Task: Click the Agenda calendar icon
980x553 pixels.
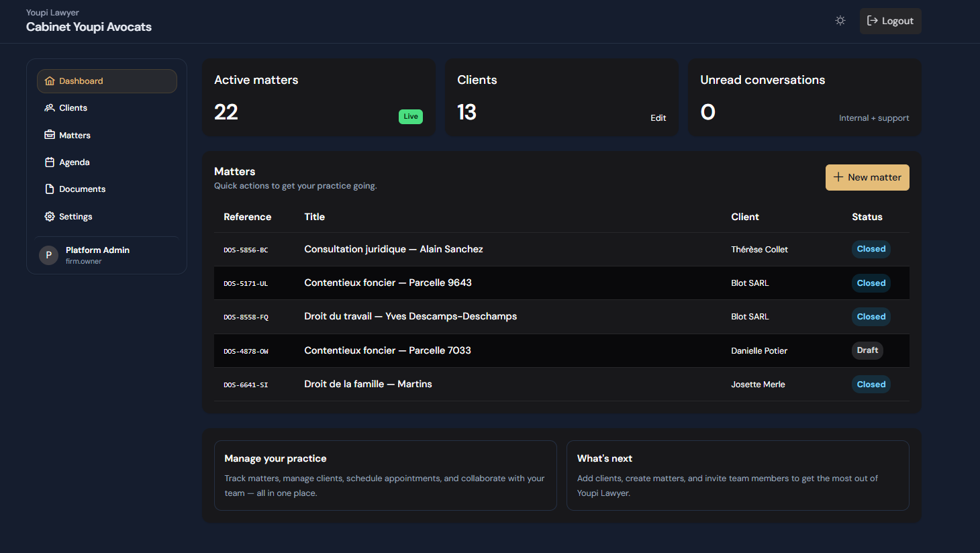Action: 50,162
